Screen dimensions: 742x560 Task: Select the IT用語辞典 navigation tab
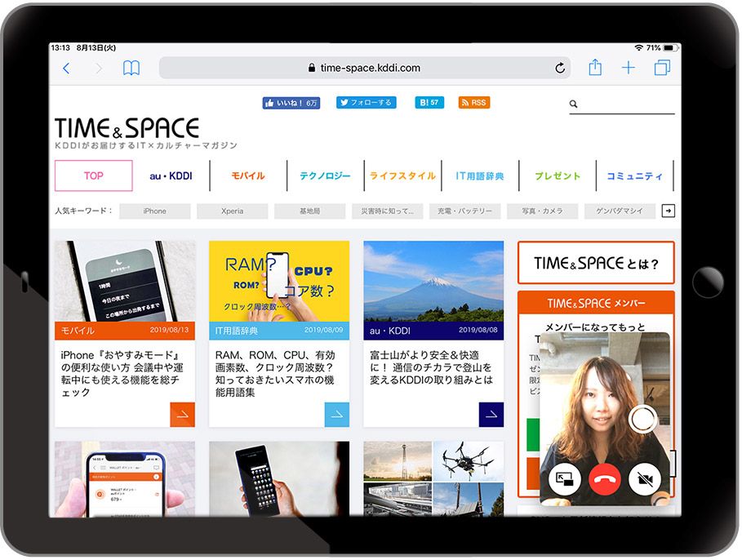[x=480, y=176]
